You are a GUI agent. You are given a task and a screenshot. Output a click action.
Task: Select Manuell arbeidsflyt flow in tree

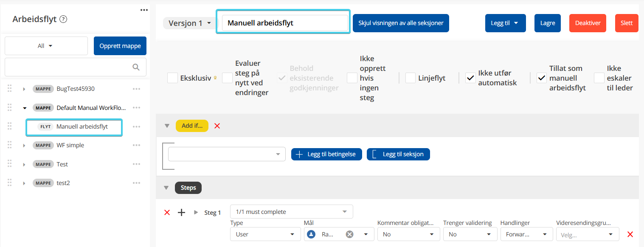[82, 127]
